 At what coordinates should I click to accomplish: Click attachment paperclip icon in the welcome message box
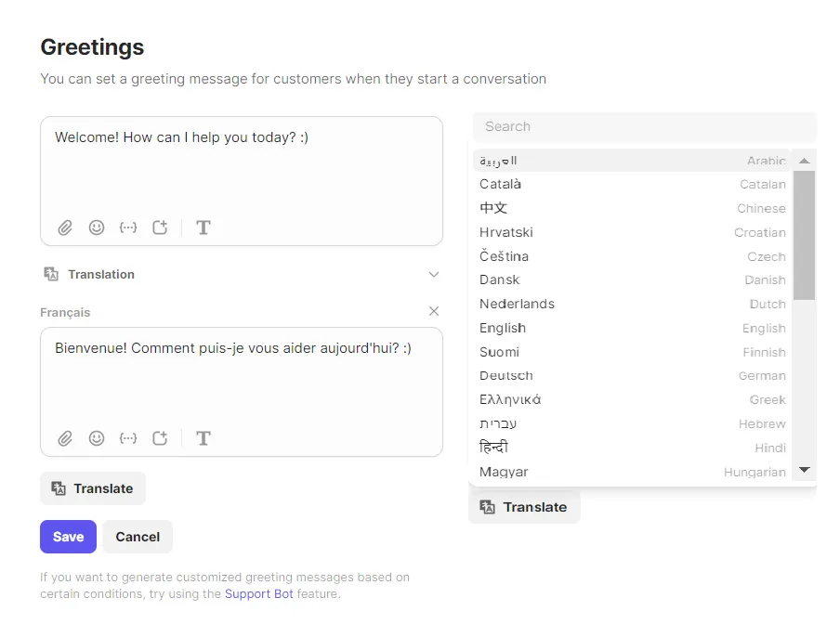65,227
